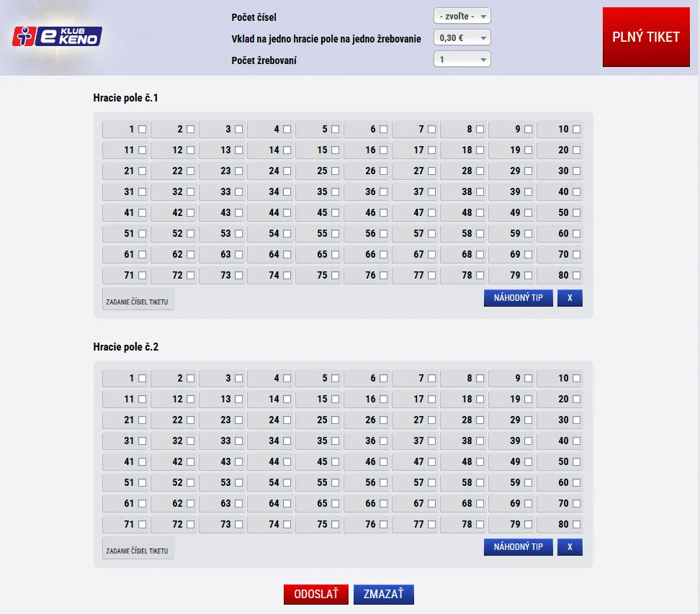This screenshot has height=614, width=700.
Task: Click Náhodný tip for field 1
Action: point(518,298)
